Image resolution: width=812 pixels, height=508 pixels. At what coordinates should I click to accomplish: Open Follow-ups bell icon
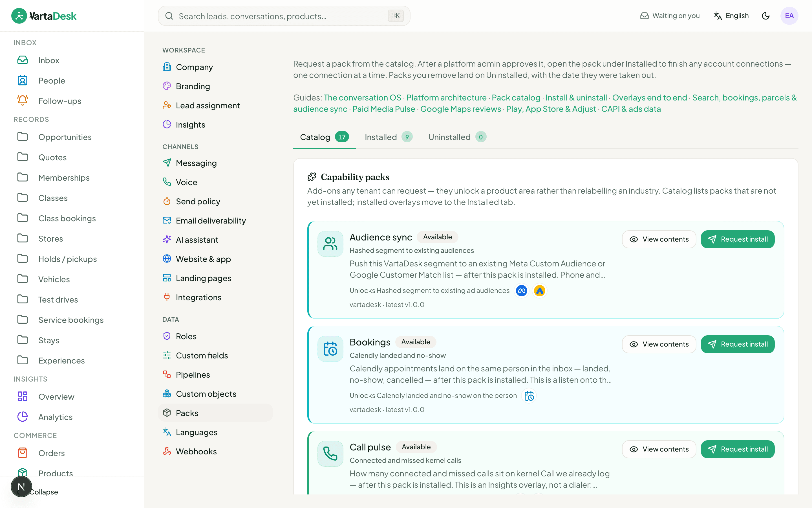[23, 101]
